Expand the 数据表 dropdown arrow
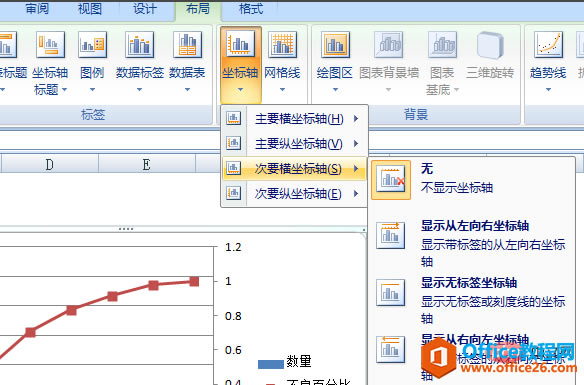 [x=187, y=89]
